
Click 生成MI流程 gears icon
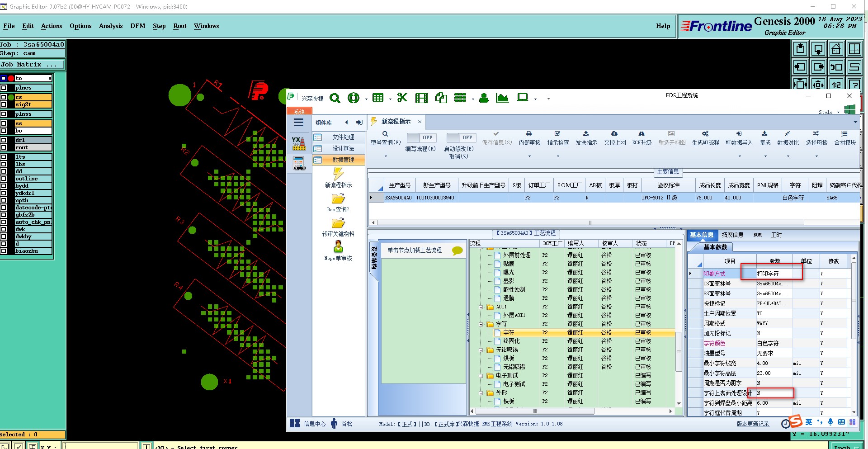point(705,134)
